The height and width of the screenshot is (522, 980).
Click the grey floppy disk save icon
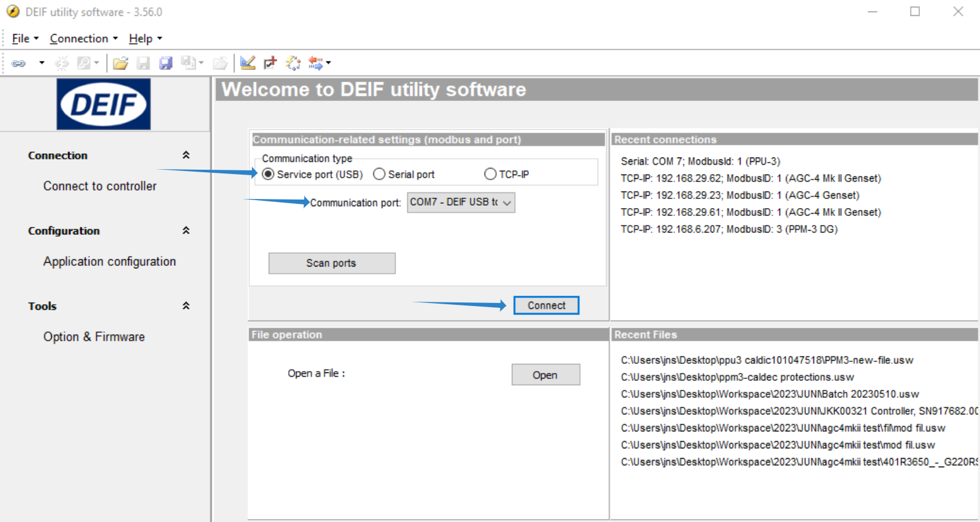[143, 63]
